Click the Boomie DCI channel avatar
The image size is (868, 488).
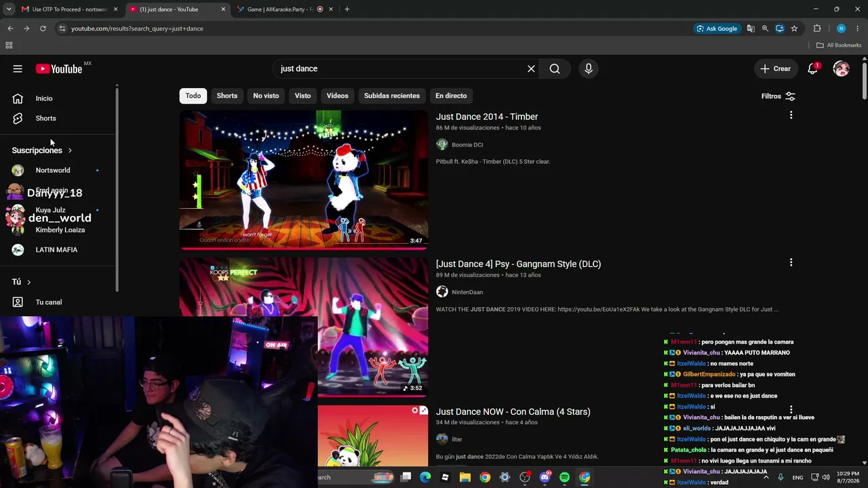click(442, 144)
